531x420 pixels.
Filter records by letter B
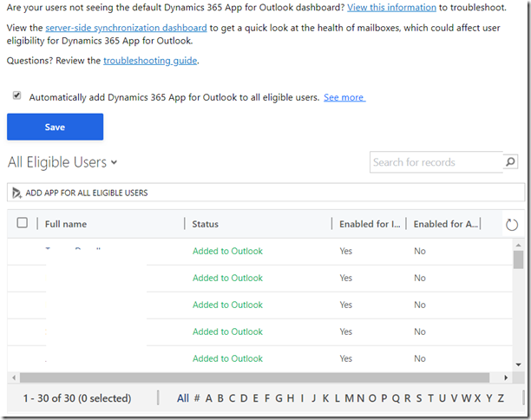[x=220, y=398]
